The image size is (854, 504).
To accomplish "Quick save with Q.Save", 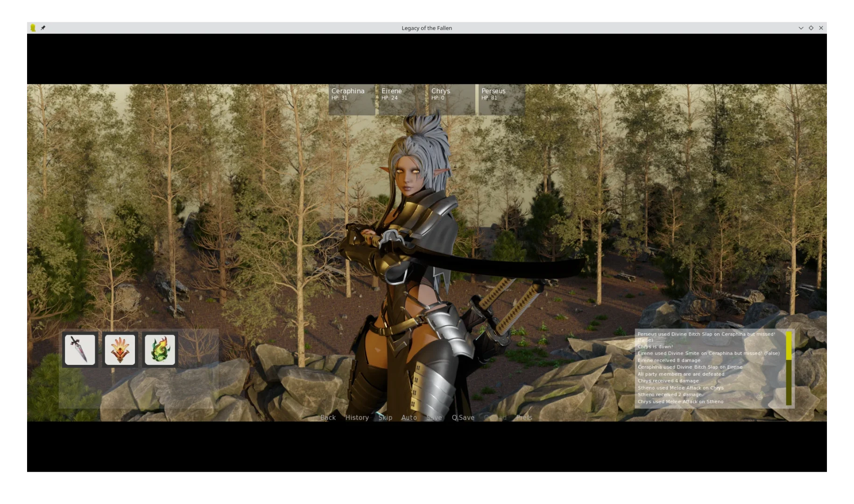I will 463,418.
